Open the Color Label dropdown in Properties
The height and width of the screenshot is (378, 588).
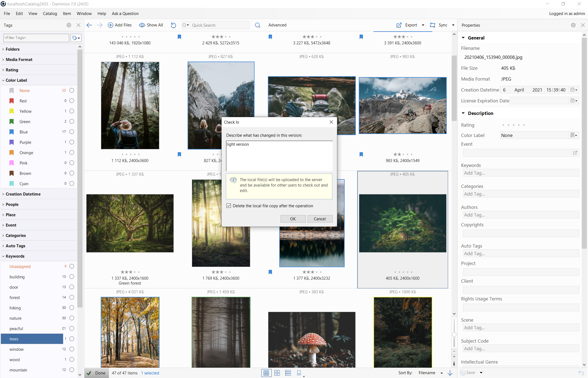(x=574, y=135)
